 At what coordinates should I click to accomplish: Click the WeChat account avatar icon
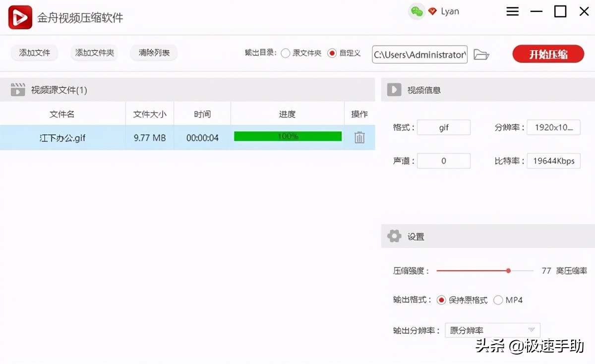(417, 11)
